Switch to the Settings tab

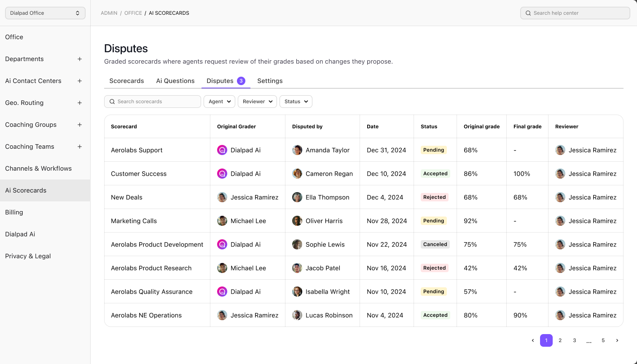[270, 81]
